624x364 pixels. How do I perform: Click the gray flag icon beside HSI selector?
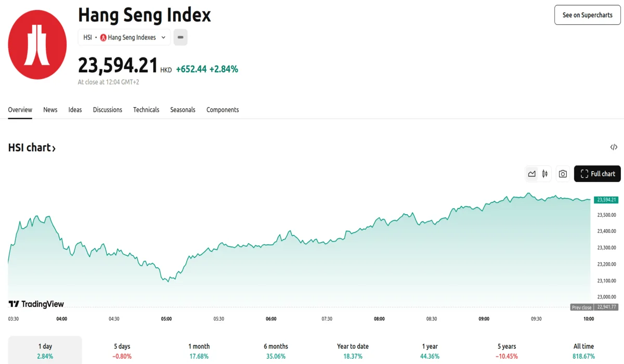click(180, 37)
